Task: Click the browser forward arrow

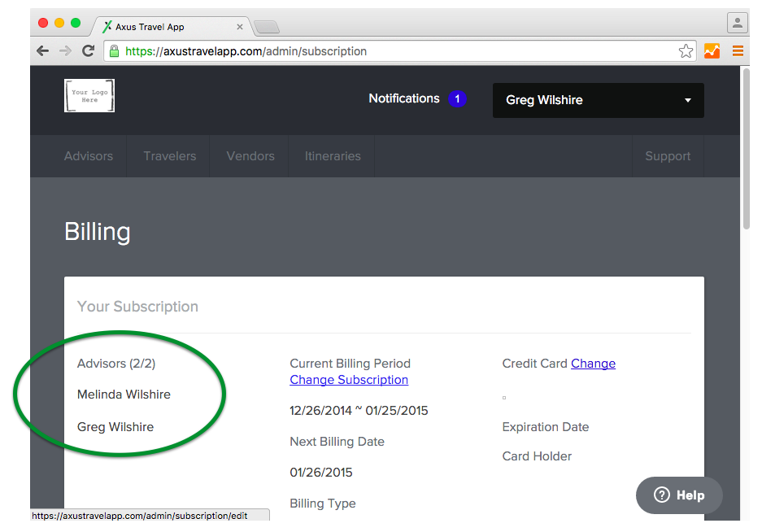Action: tap(65, 51)
